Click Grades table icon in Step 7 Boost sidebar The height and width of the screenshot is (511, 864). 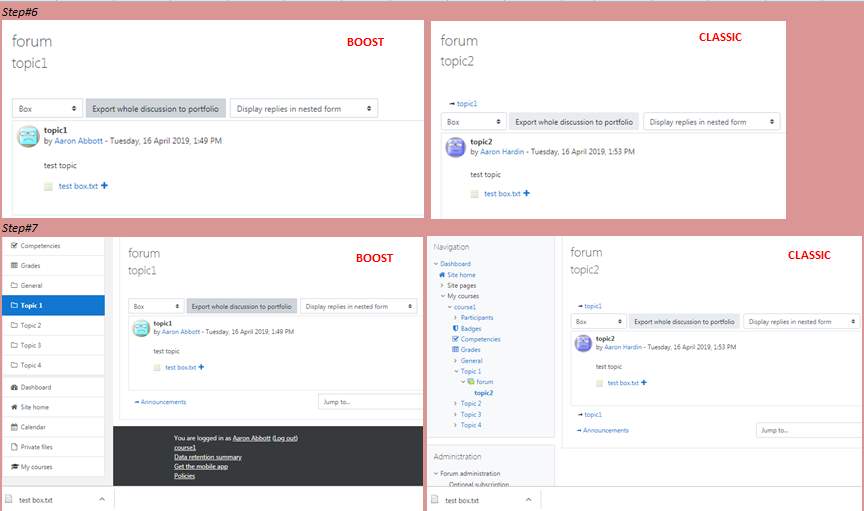pyautogui.click(x=14, y=266)
